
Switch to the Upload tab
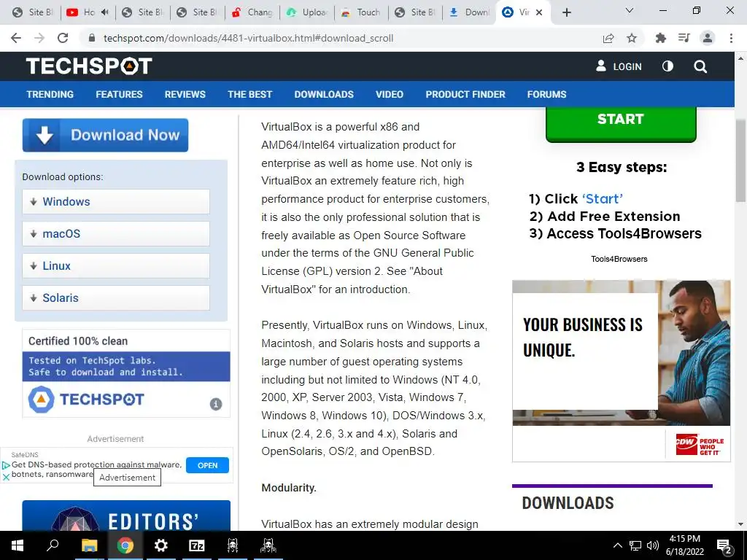(x=307, y=12)
